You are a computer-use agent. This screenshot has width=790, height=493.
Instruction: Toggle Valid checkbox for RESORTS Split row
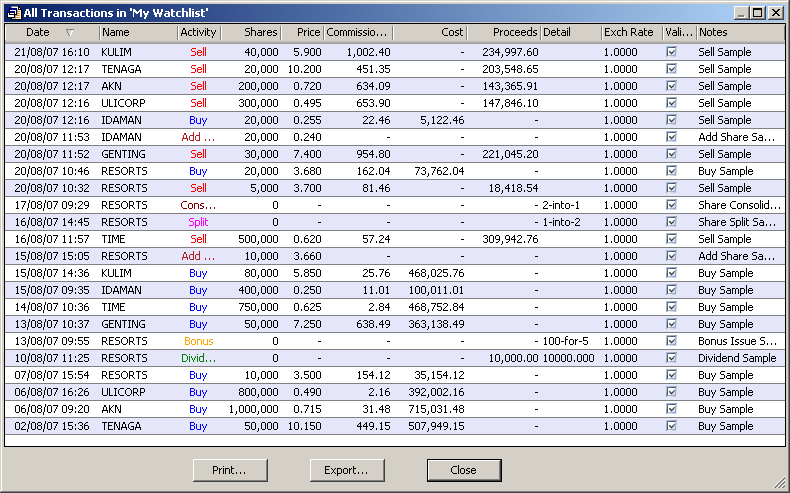(x=671, y=222)
